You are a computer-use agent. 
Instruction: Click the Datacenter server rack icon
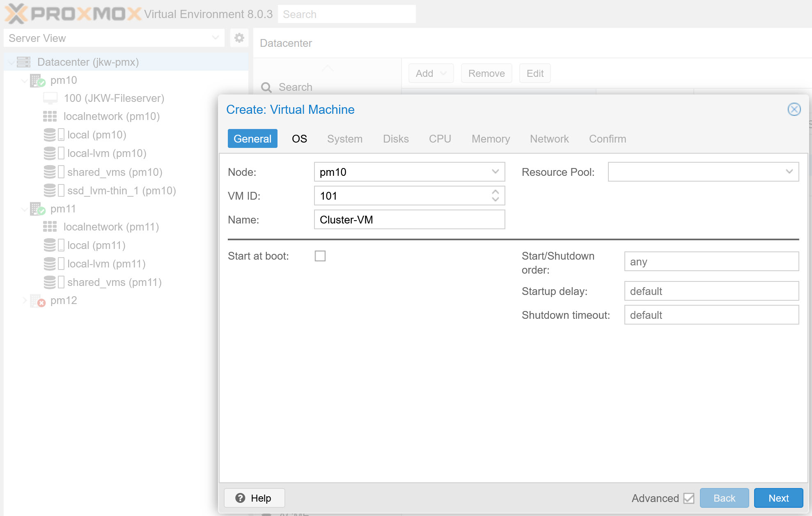(24, 62)
